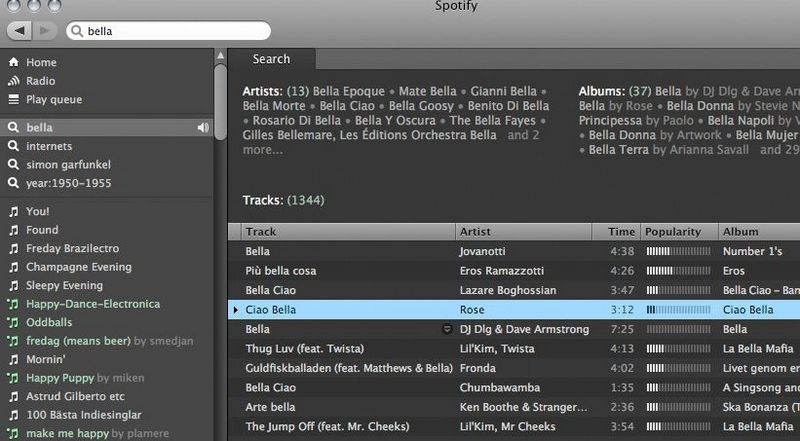Open Play queue in the sidebar

(54, 100)
